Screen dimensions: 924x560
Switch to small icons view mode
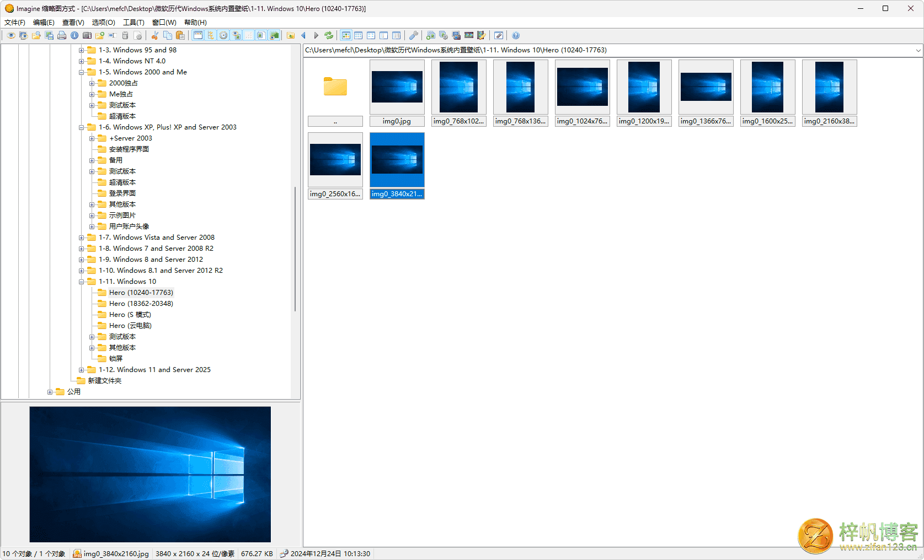371,35
